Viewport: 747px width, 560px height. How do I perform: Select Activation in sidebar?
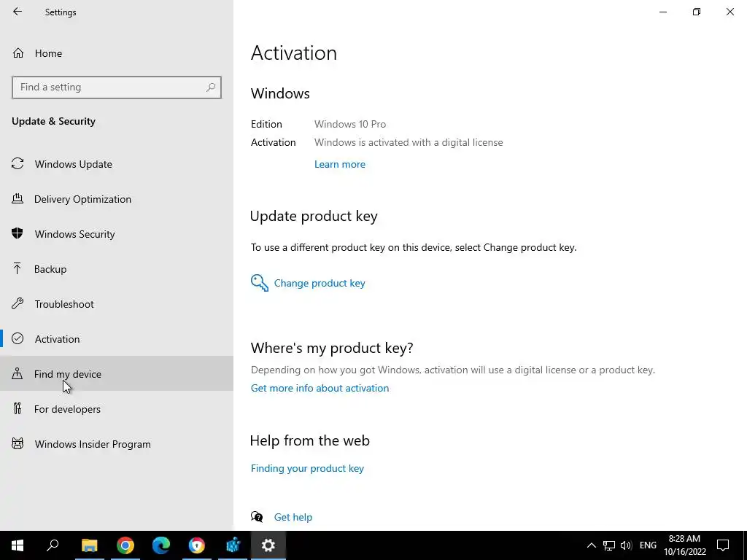tap(116, 339)
